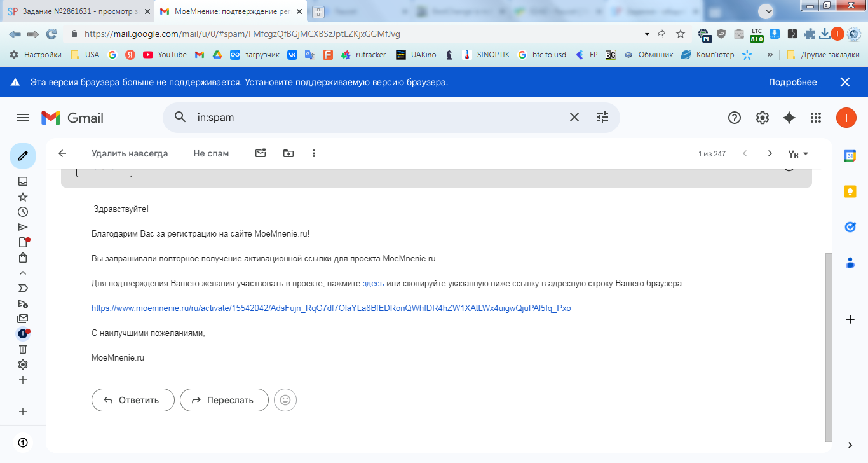
Task: Click the Не спам toolbar button
Action: [x=211, y=153]
